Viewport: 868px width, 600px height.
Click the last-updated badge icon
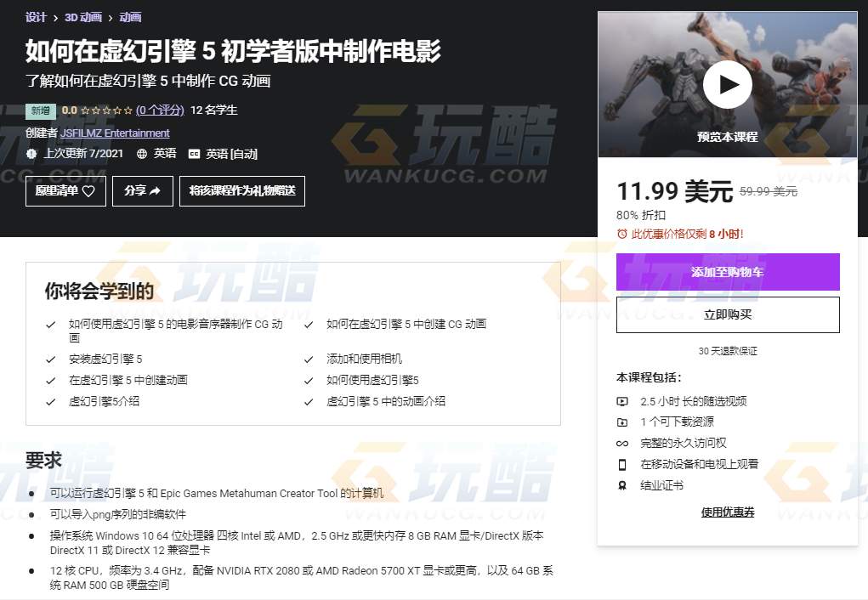31,154
